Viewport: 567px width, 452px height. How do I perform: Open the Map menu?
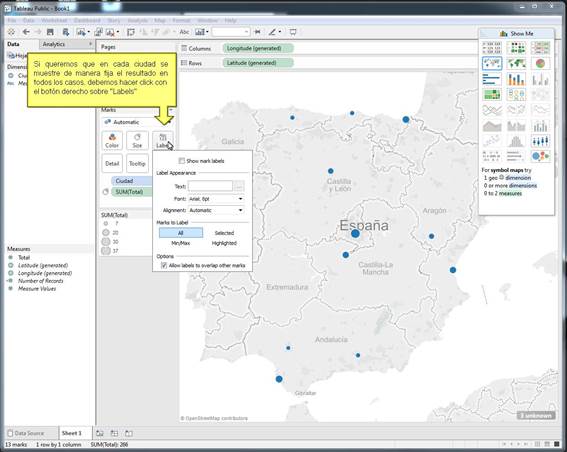coord(160,20)
